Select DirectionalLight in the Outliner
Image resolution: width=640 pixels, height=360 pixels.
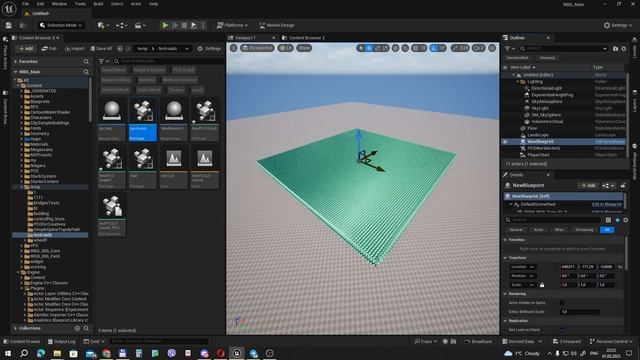547,88
